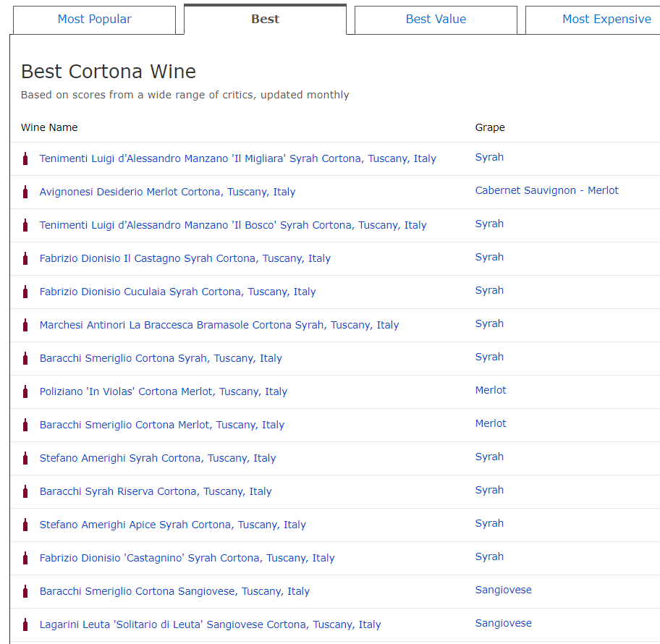The width and height of the screenshot is (660, 644).
Task: Open Avignonesi Desiderio Merlot Cortona link
Action: [x=167, y=192]
